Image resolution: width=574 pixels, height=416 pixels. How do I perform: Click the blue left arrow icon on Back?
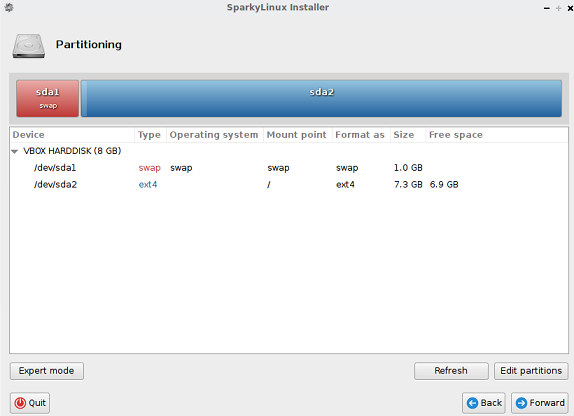[472, 403]
